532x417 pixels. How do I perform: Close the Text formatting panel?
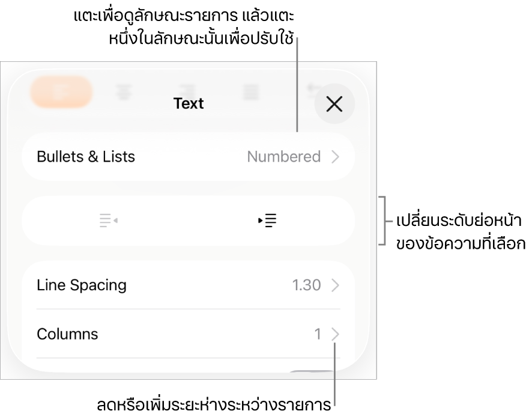tap(334, 104)
